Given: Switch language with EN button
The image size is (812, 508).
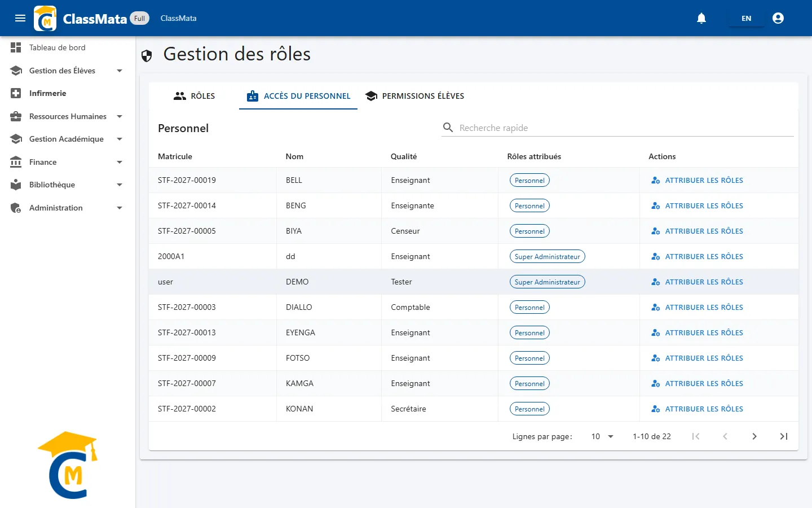Looking at the screenshot, I should coord(746,18).
